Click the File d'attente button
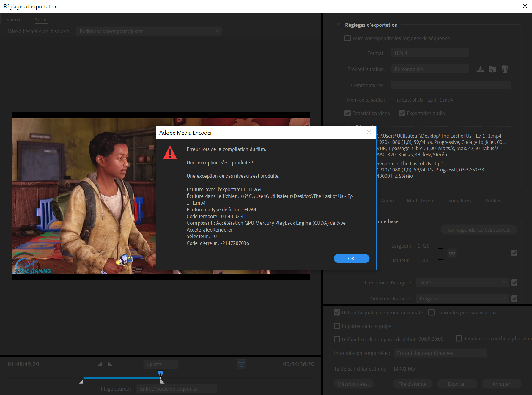 [x=412, y=384]
